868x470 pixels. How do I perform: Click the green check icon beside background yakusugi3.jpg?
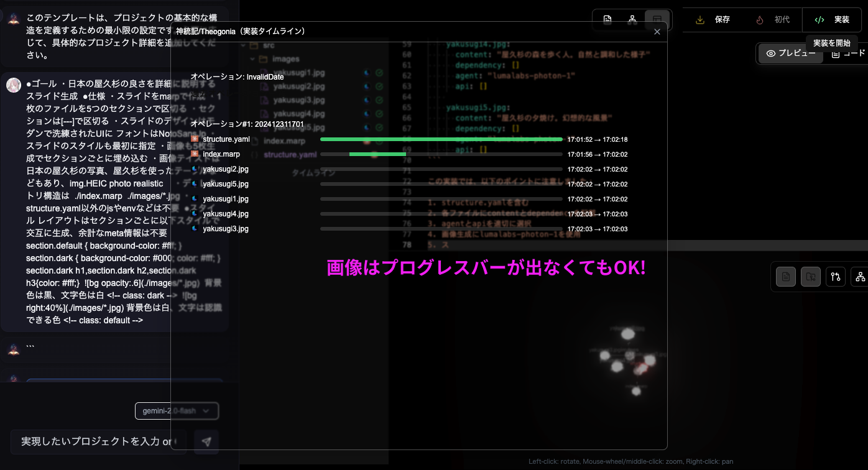click(x=379, y=100)
